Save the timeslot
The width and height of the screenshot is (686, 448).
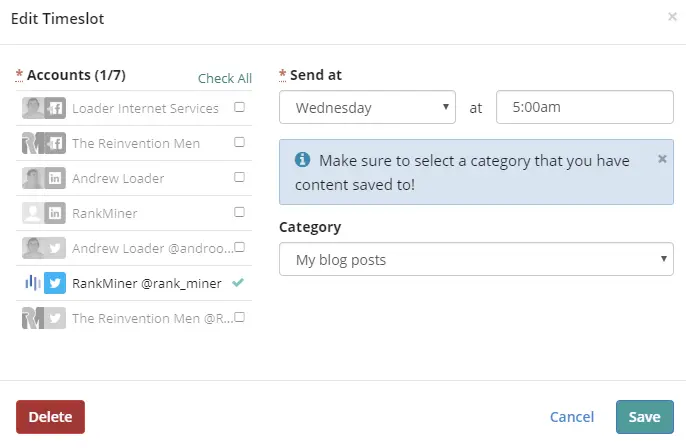[x=644, y=417]
